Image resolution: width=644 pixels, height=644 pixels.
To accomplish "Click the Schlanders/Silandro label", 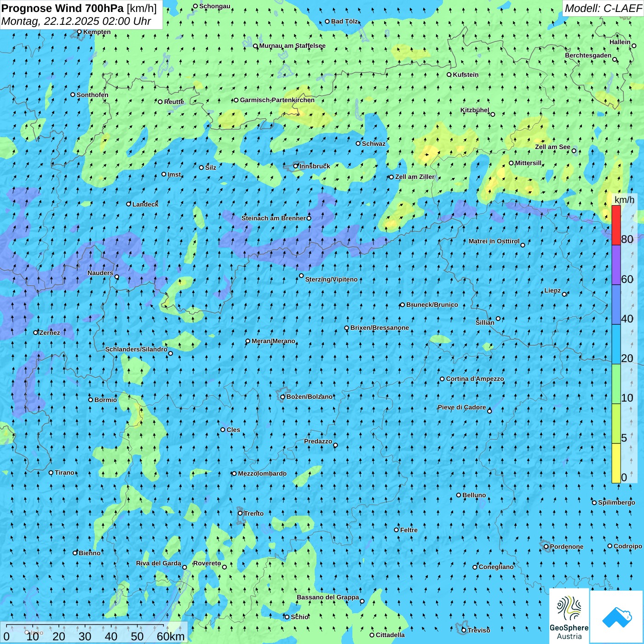I will pos(136,349).
